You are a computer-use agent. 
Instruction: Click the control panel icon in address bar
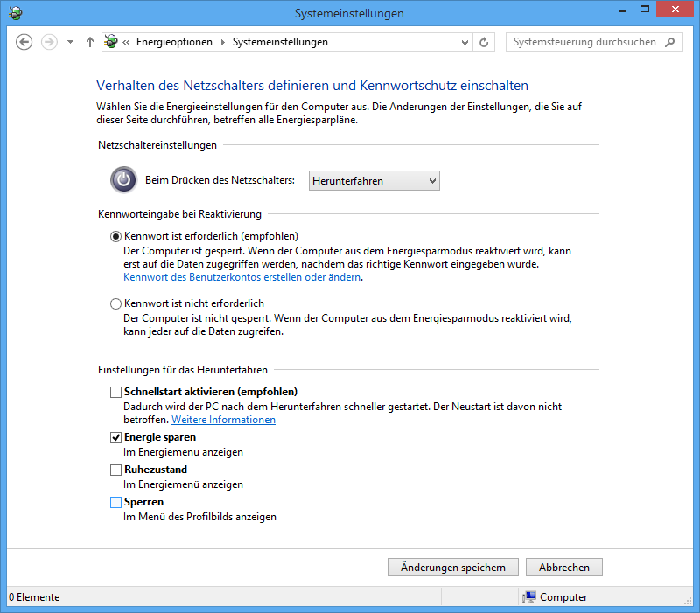[x=112, y=42]
